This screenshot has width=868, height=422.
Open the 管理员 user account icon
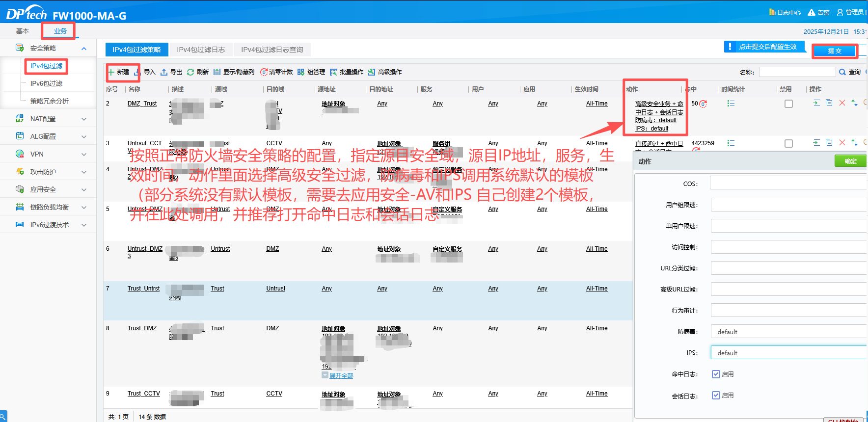(840, 12)
